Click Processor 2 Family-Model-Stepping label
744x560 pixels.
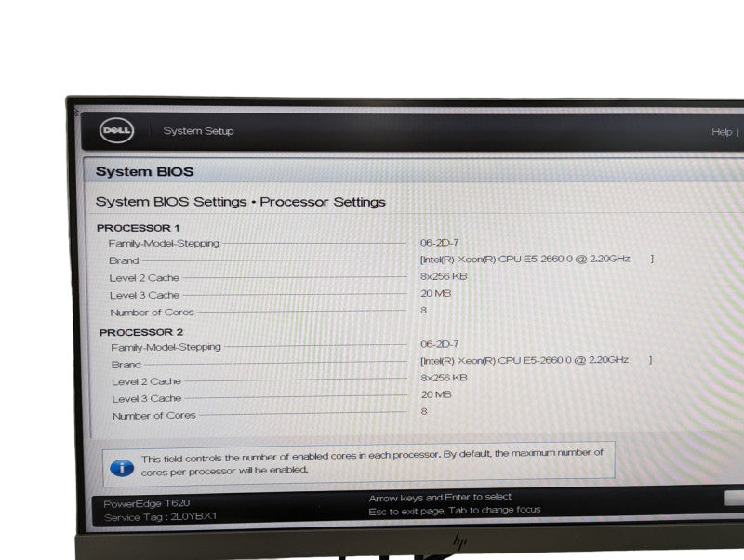(x=166, y=347)
